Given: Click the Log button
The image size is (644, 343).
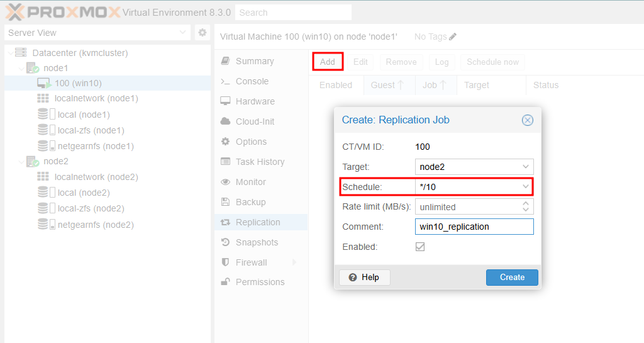Looking at the screenshot, I should click(x=441, y=62).
